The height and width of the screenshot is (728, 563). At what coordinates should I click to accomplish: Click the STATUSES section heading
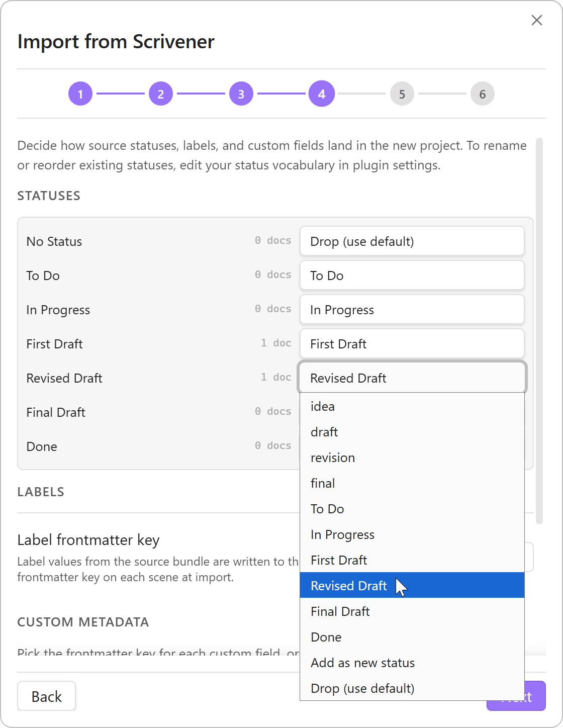49,196
